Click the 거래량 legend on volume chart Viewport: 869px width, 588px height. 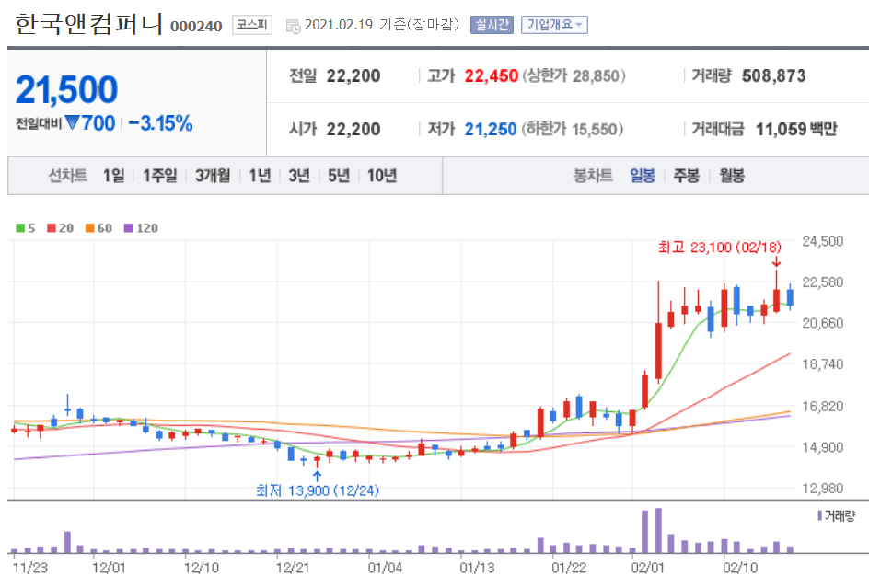coord(836,516)
